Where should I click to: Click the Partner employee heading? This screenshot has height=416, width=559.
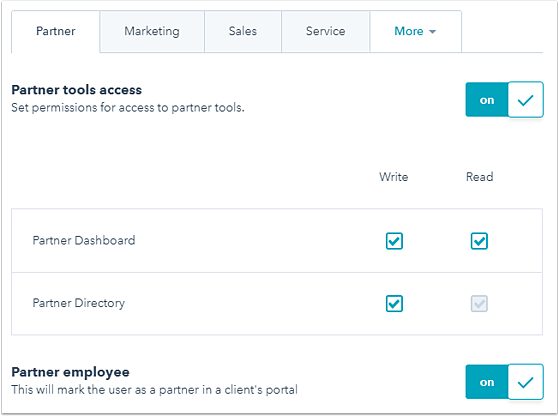71,372
